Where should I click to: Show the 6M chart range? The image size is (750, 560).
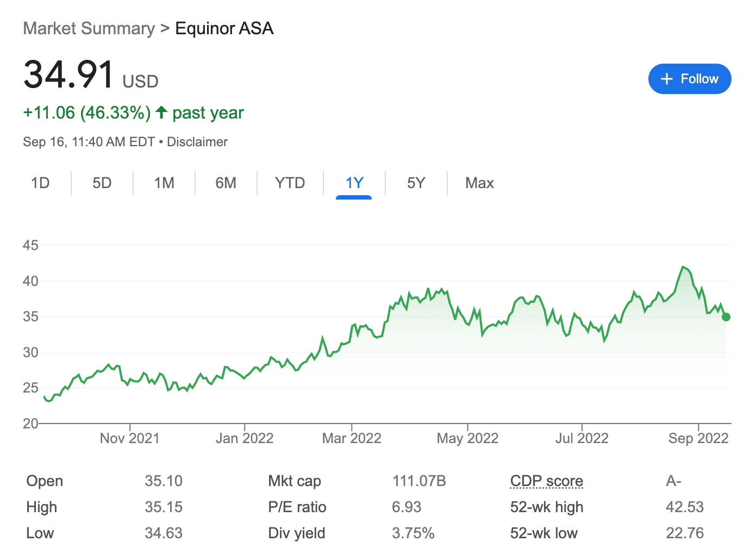pyautogui.click(x=226, y=183)
